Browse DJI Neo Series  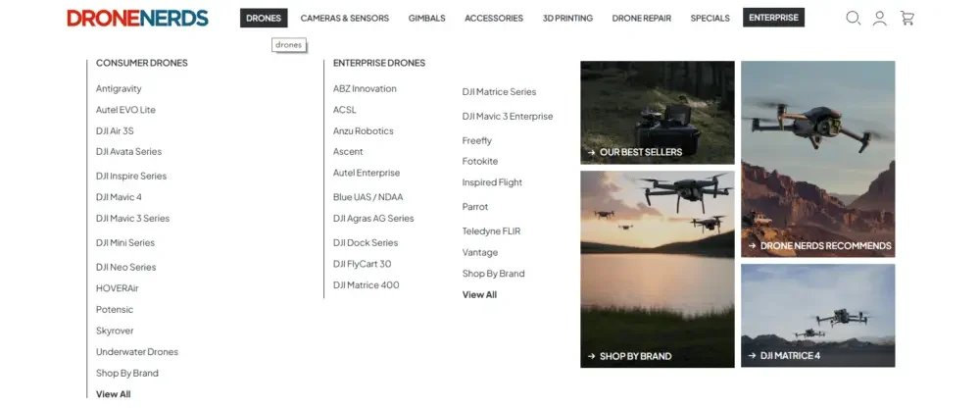click(126, 268)
